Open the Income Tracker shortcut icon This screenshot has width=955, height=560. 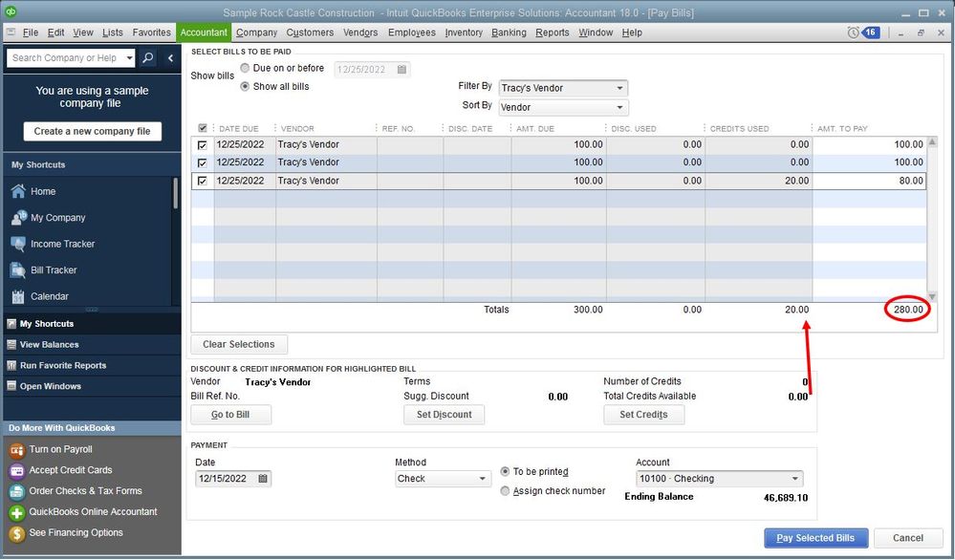[17, 244]
